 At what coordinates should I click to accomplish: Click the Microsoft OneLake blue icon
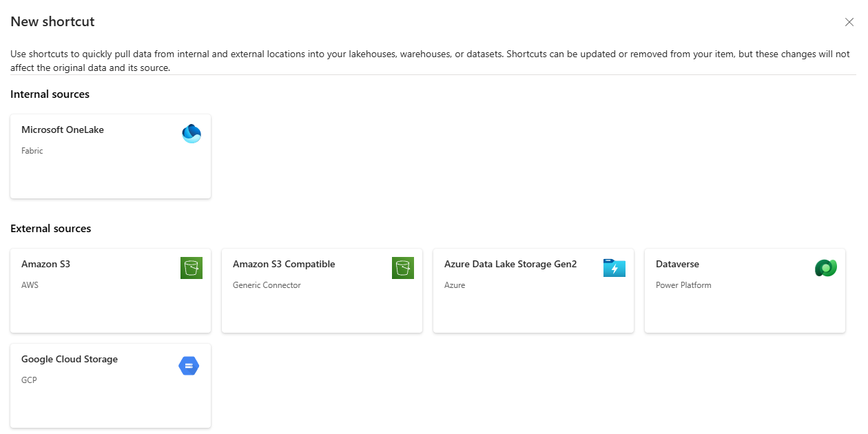point(192,134)
